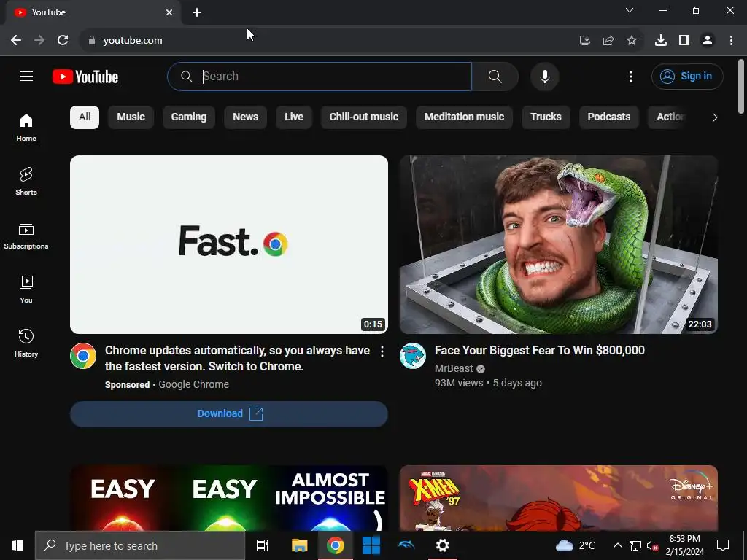Open History in sidebar

pos(26,343)
